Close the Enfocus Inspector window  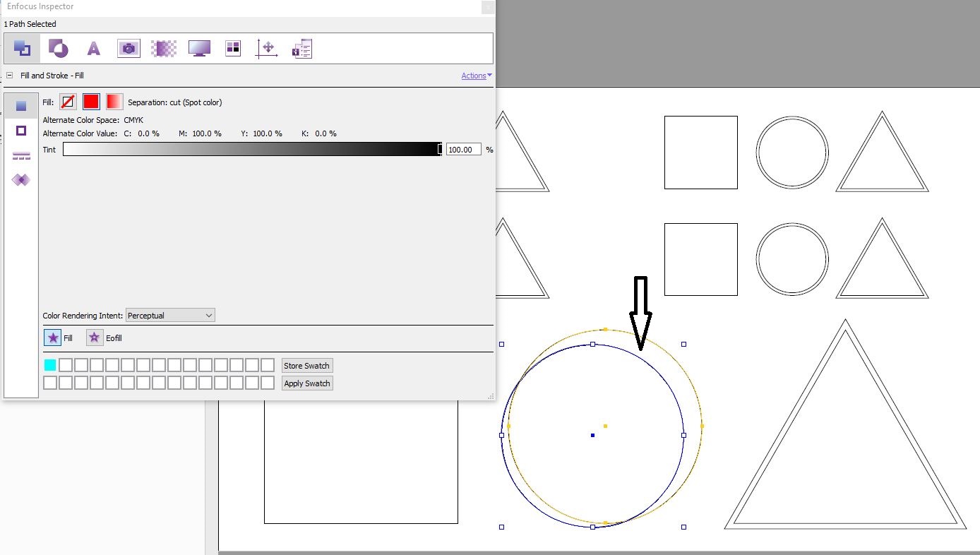(x=487, y=7)
